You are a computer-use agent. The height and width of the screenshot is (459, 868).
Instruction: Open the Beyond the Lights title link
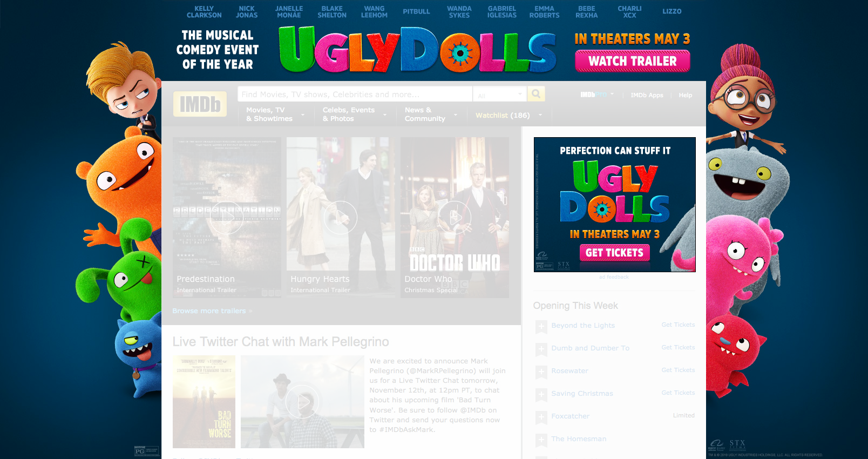click(x=583, y=326)
